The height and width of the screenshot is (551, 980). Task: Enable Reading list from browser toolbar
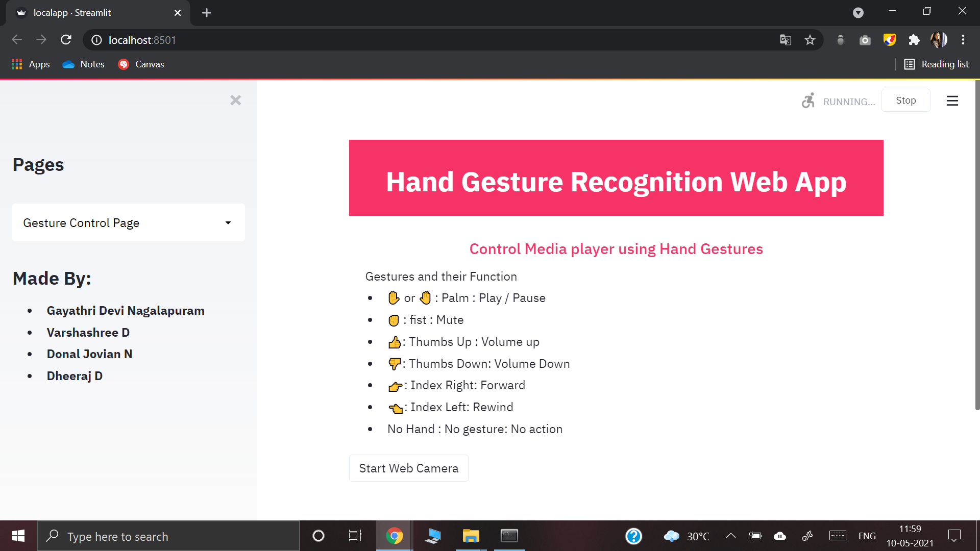pyautogui.click(x=936, y=64)
